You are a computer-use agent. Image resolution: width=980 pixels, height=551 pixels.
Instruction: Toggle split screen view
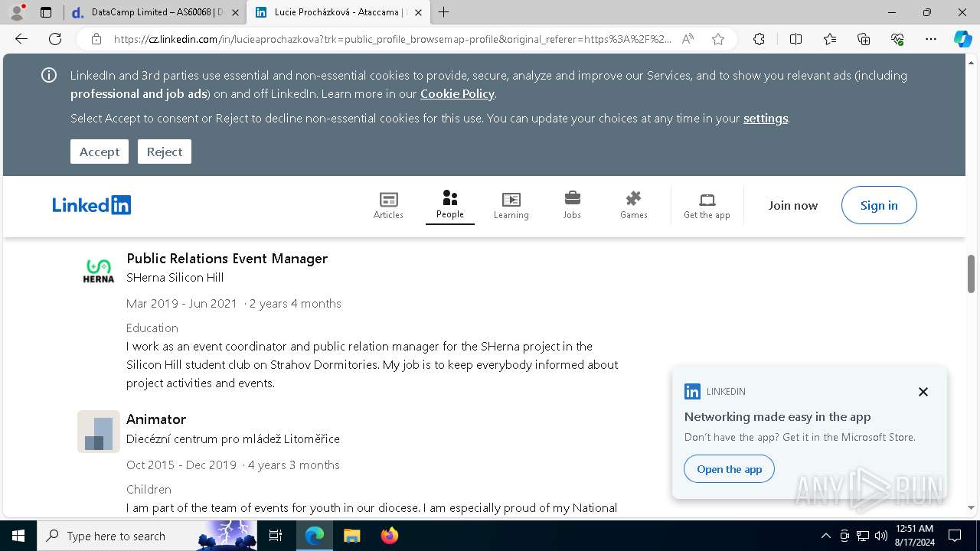coord(795,39)
